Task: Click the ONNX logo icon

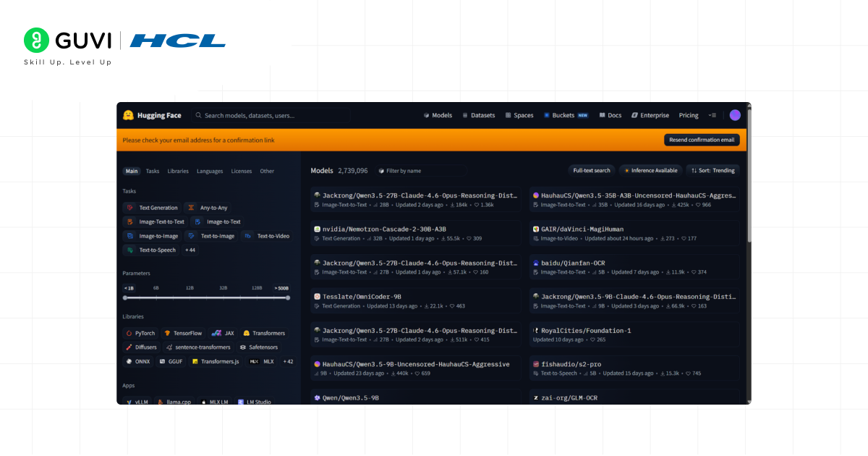Action: click(x=129, y=361)
